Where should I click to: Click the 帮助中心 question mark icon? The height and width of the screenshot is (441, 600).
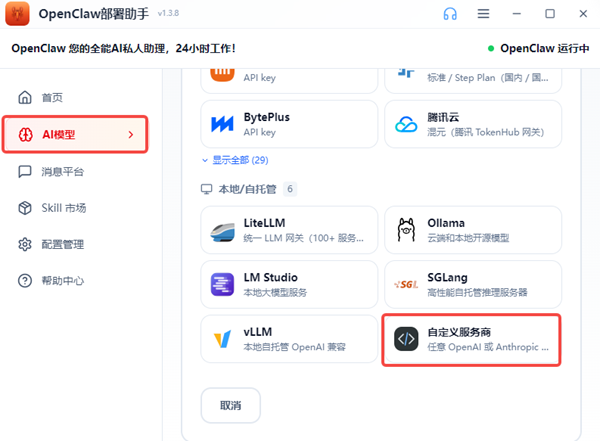[25, 281]
